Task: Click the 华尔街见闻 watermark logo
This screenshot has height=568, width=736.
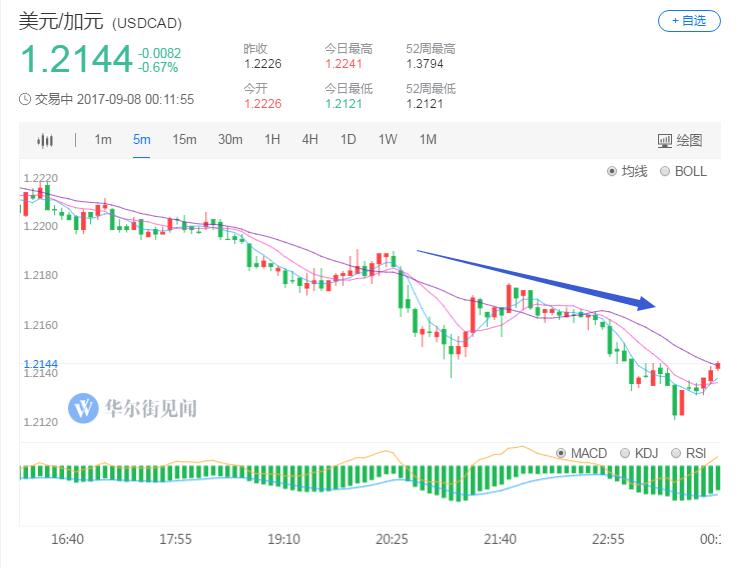Action: (84, 408)
